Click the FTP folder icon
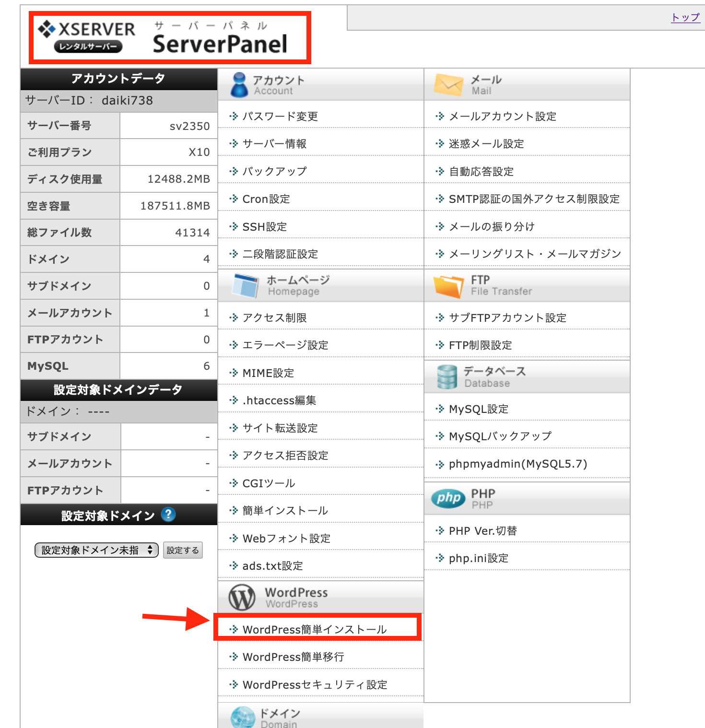This screenshot has width=705, height=728. 448,286
